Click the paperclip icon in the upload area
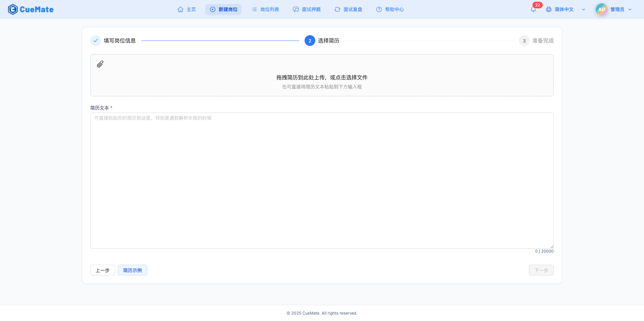 click(100, 64)
